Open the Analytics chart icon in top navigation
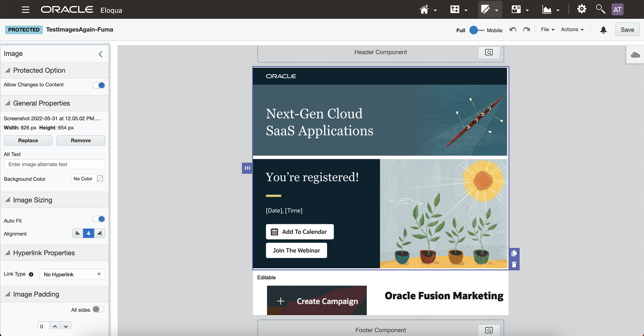 [550, 9]
